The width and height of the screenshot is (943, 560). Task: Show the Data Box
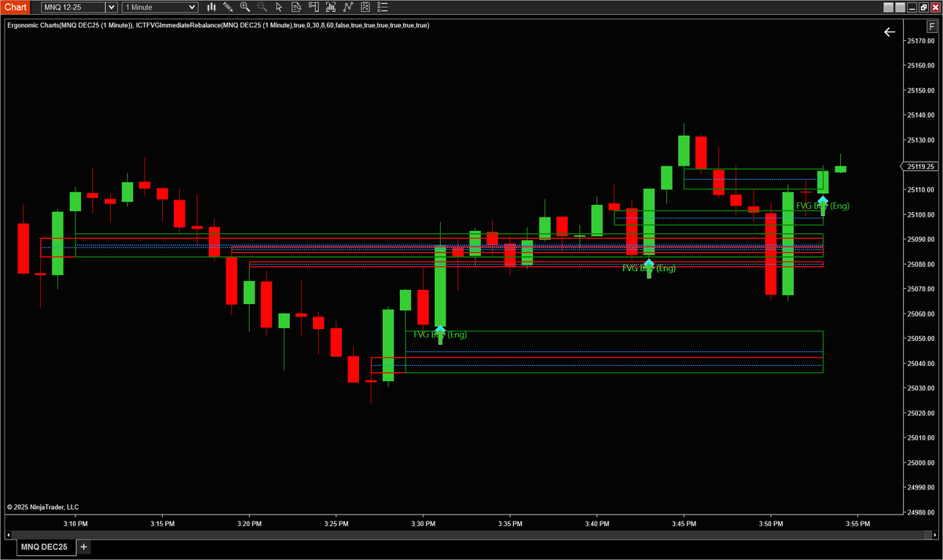(x=297, y=7)
